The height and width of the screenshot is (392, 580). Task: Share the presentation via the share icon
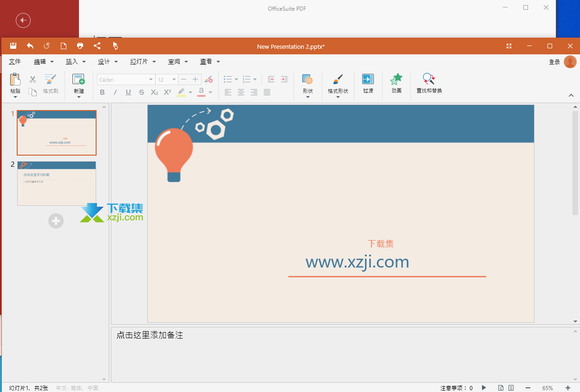click(x=97, y=46)
